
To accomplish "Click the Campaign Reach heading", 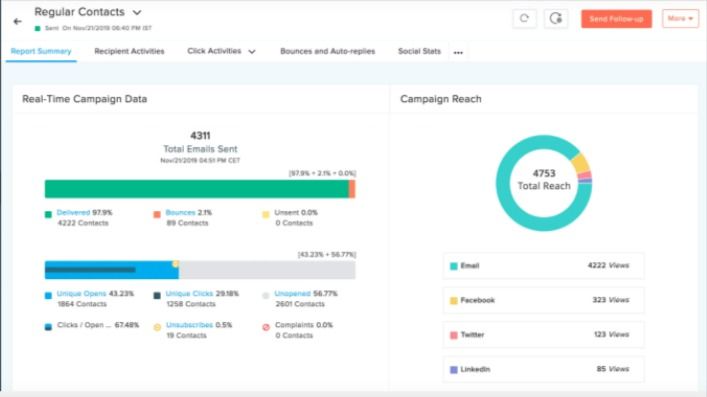I will click(x=441, y=99).
